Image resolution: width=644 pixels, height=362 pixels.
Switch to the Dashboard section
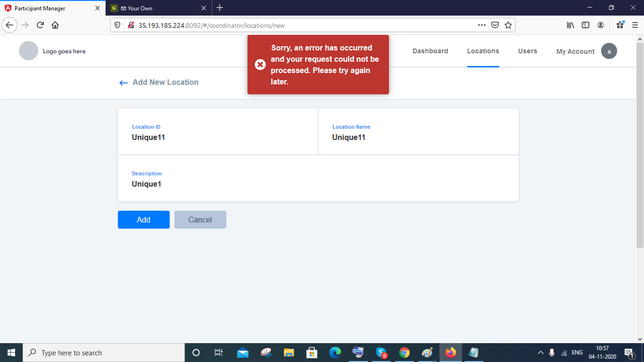point(430,51)
